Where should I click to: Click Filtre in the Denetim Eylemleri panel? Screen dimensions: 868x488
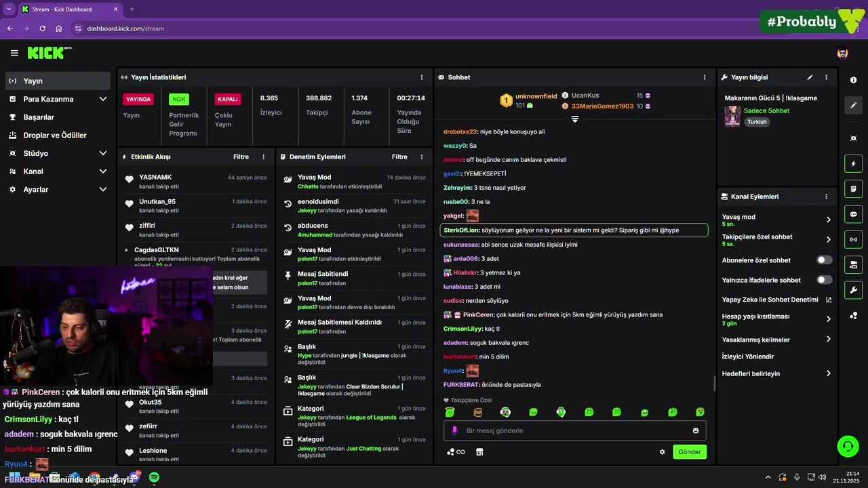pyautogui.click(x=399, y=157)
